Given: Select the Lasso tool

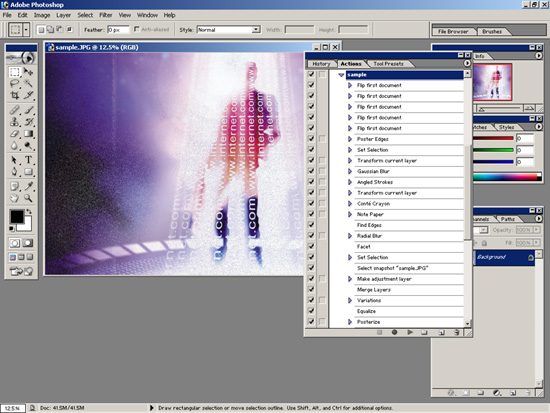Looking at the screenshot, I should tap(14, 84).
